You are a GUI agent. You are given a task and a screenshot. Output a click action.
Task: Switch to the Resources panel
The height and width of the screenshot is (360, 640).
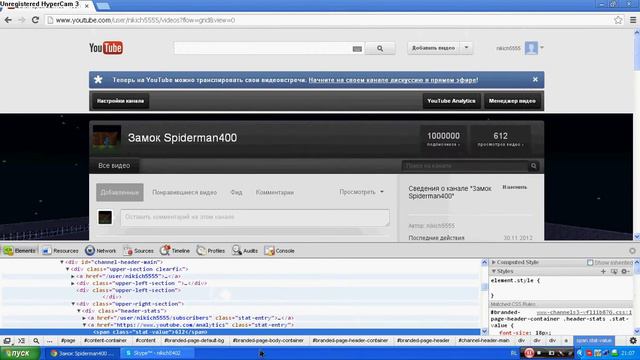point(60,251)
